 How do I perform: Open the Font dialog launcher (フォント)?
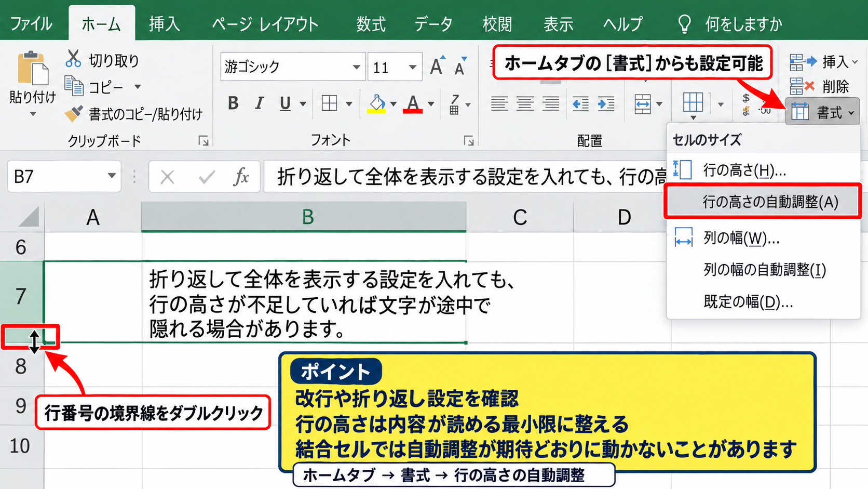pos(469,141)
